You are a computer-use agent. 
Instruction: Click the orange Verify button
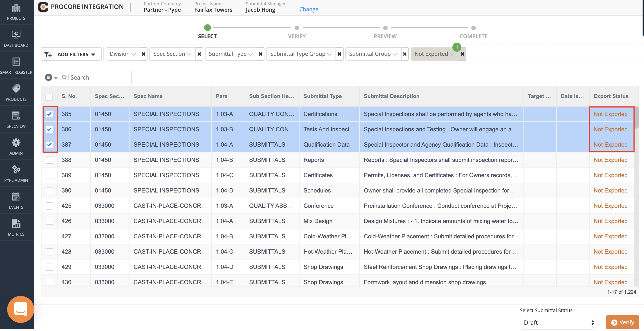[622, 322]
